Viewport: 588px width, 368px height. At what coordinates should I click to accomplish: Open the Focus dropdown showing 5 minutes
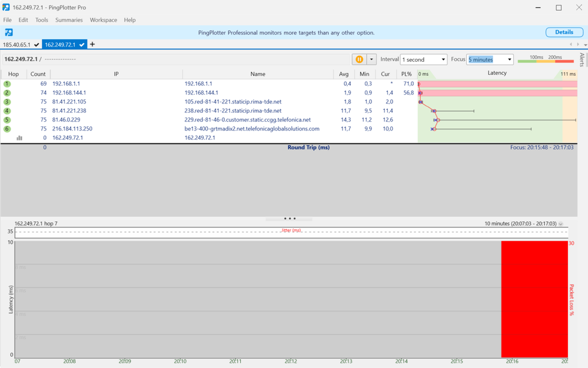tap(490, 59)
